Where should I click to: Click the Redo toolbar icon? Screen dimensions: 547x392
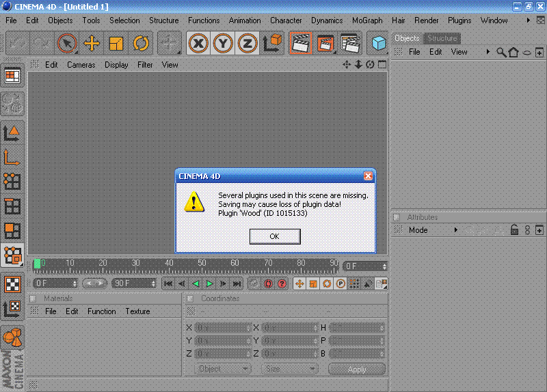pos(41,44)
